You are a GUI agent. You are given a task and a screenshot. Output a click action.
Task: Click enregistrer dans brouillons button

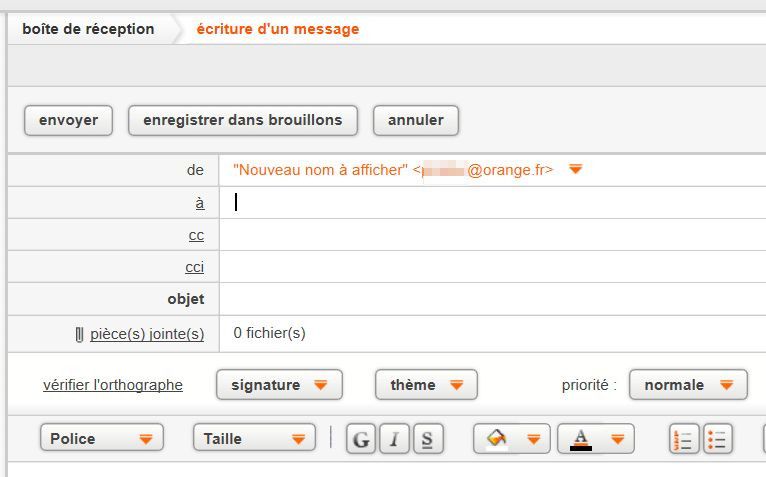[x=243, y=120]
